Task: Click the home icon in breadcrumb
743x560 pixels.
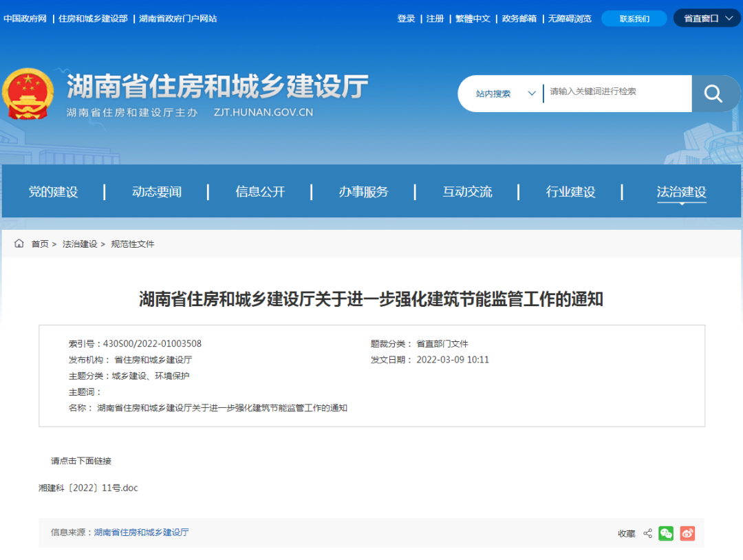Action: point(19,244)
